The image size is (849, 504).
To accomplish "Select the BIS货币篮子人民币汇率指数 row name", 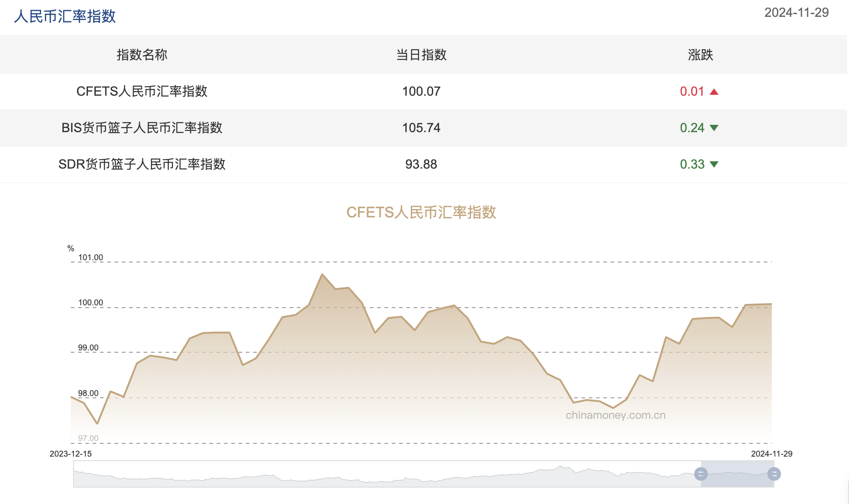I will [x=142, y=128].
